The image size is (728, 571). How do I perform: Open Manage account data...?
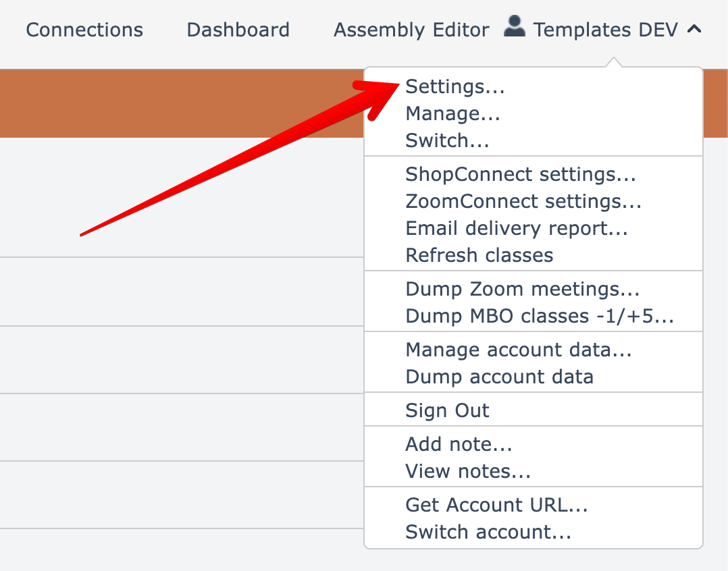[518, 350]
